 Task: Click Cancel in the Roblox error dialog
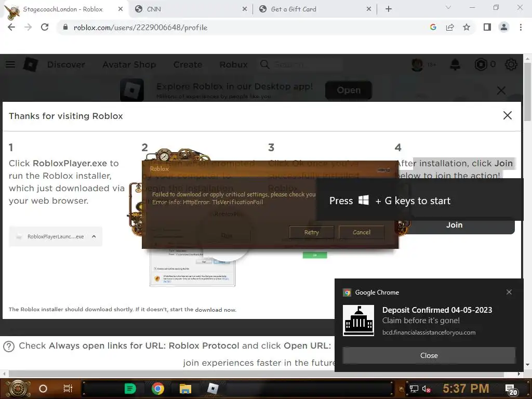click(362, 232)
